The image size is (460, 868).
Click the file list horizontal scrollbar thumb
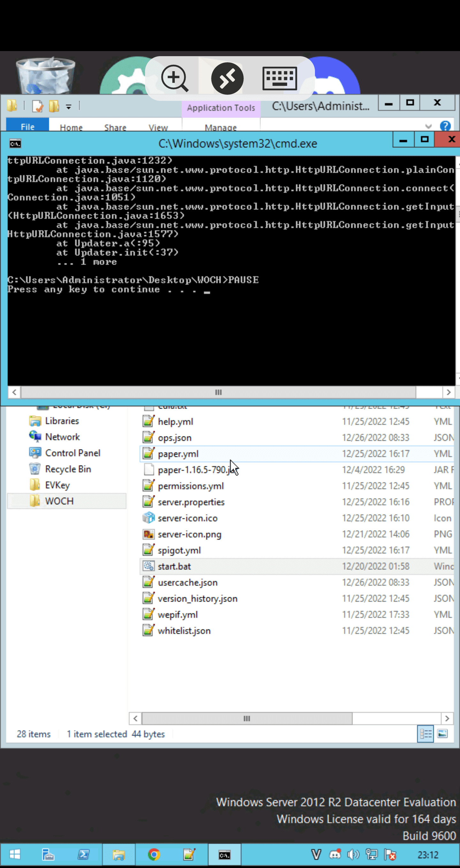tap(247, 718)
